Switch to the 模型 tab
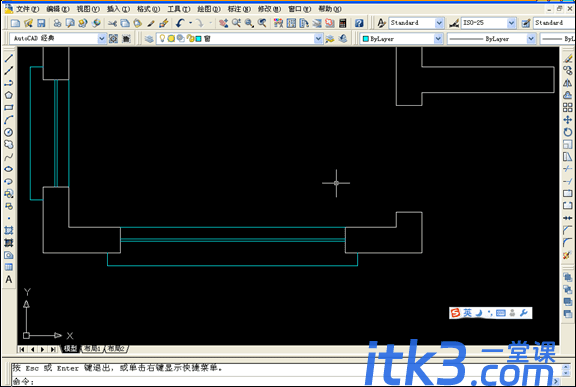Screen dimensions: 576x387 (71, 348)
